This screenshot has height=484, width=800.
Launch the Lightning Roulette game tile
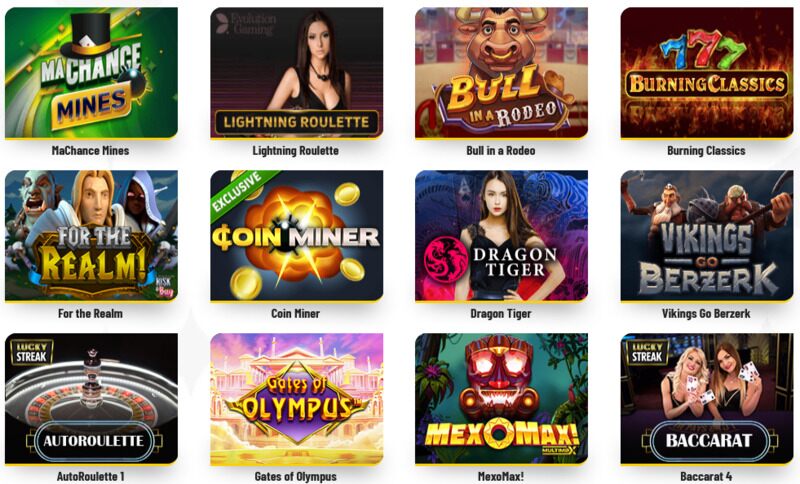(x=296, y=72)
